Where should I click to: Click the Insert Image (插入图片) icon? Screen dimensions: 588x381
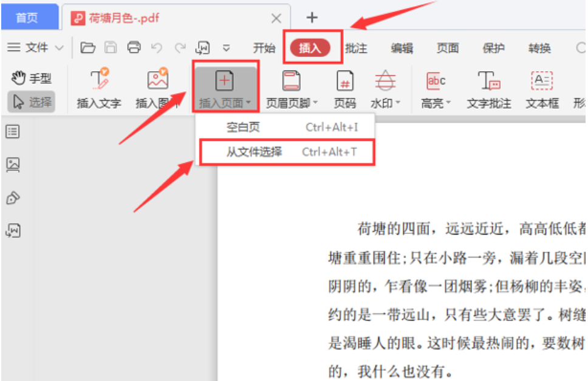[157, 81]
